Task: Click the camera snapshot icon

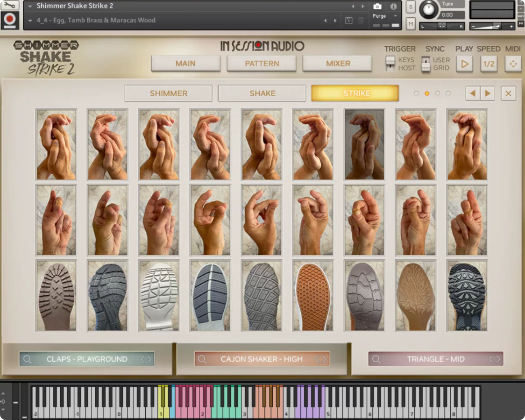Action: [377, 7]
